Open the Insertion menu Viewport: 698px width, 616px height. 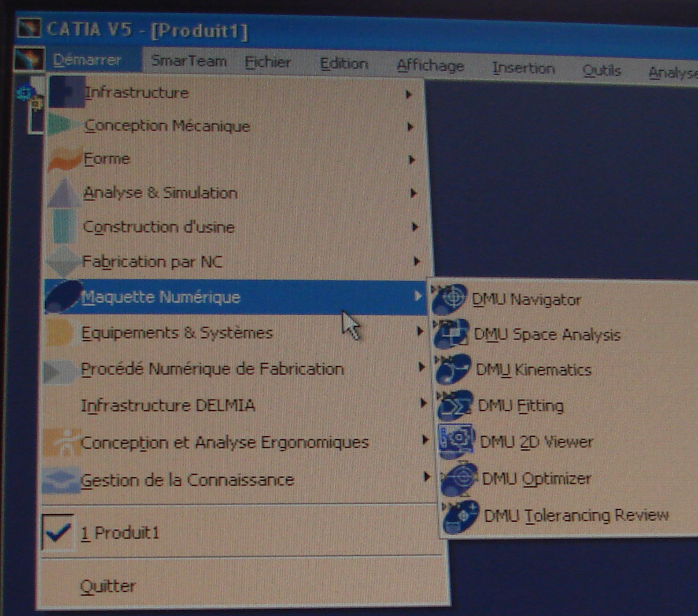tap(523, 68)
